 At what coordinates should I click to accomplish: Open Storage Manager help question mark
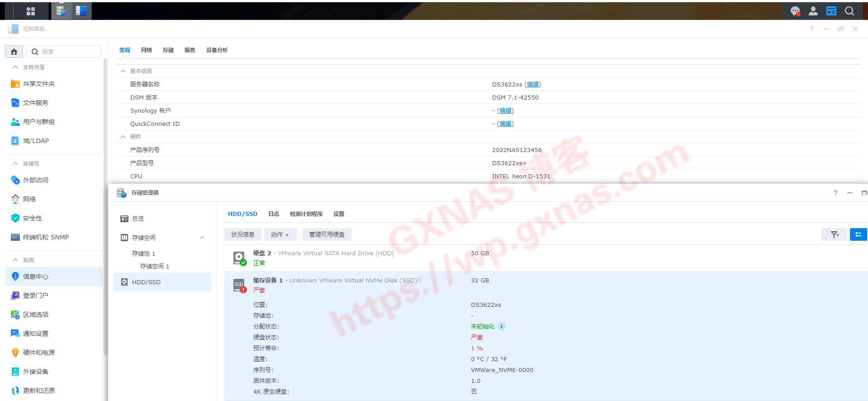pyautogui.click(x=835, y=193)
